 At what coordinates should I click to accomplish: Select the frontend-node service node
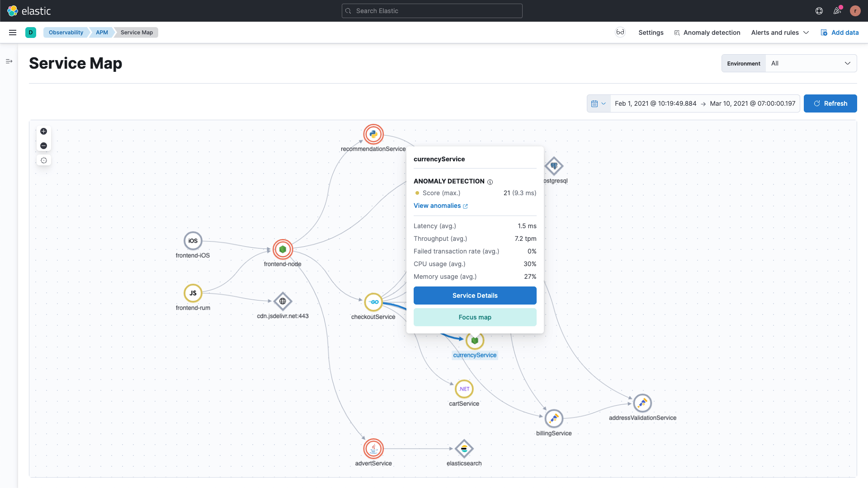[x=283, y=249]
